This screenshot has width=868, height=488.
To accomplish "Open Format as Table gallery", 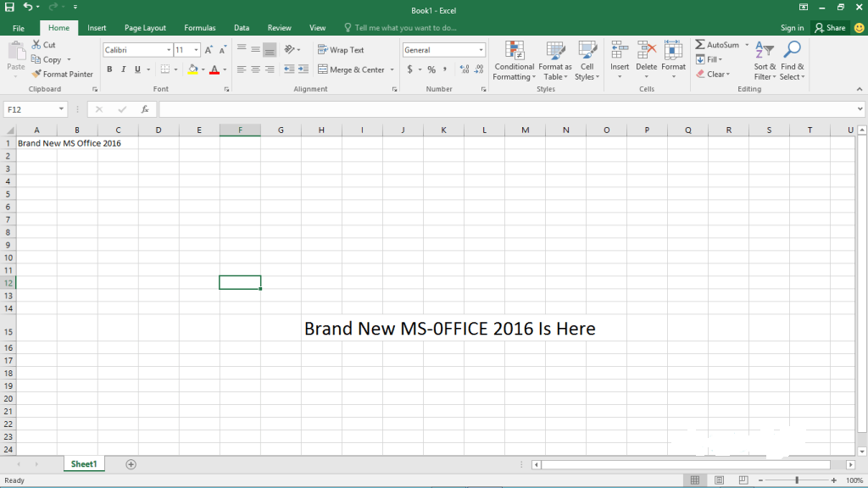I will point(555,61).
